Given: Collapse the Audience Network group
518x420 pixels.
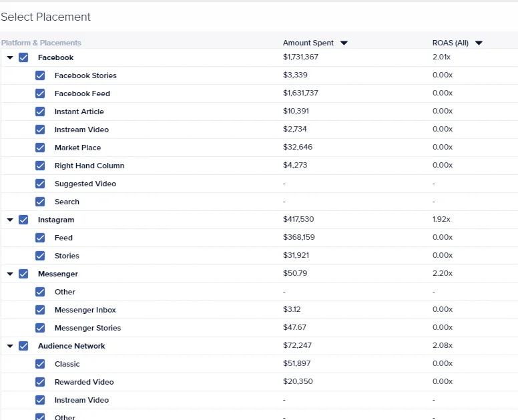Looking at the screenshot, I should click(x=10, y=347).
